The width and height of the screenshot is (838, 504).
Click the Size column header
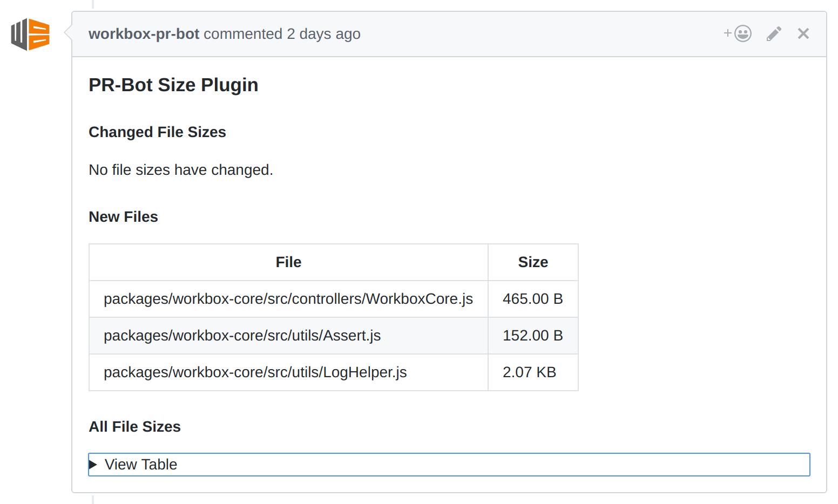point(533,262)
